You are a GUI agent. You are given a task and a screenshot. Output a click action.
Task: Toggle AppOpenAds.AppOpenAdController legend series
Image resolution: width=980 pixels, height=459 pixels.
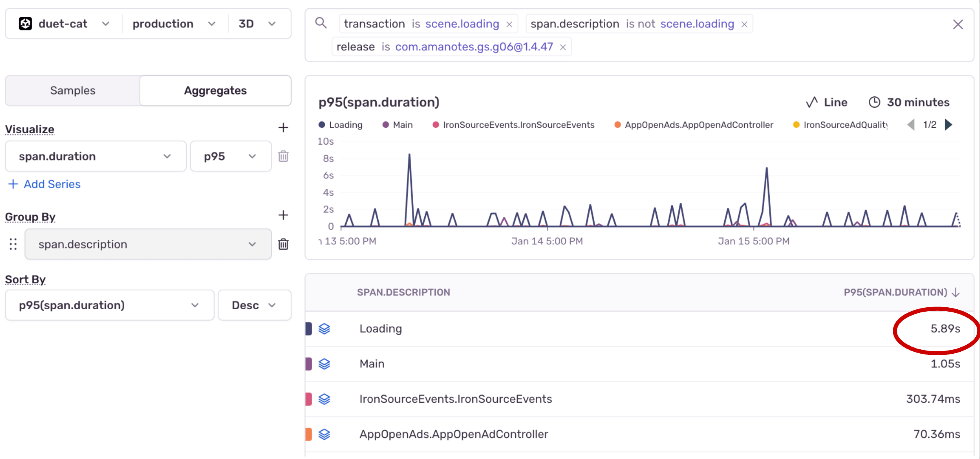tap(694, 125)
